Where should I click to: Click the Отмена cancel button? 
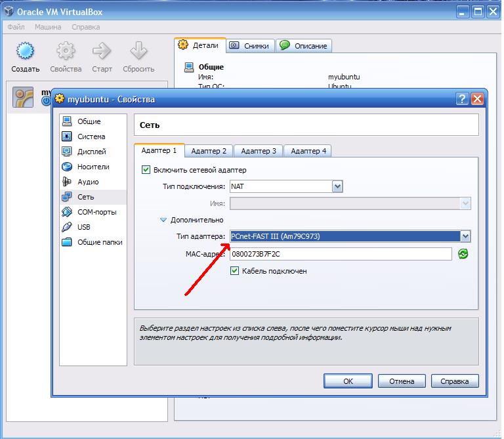point(402,381)
